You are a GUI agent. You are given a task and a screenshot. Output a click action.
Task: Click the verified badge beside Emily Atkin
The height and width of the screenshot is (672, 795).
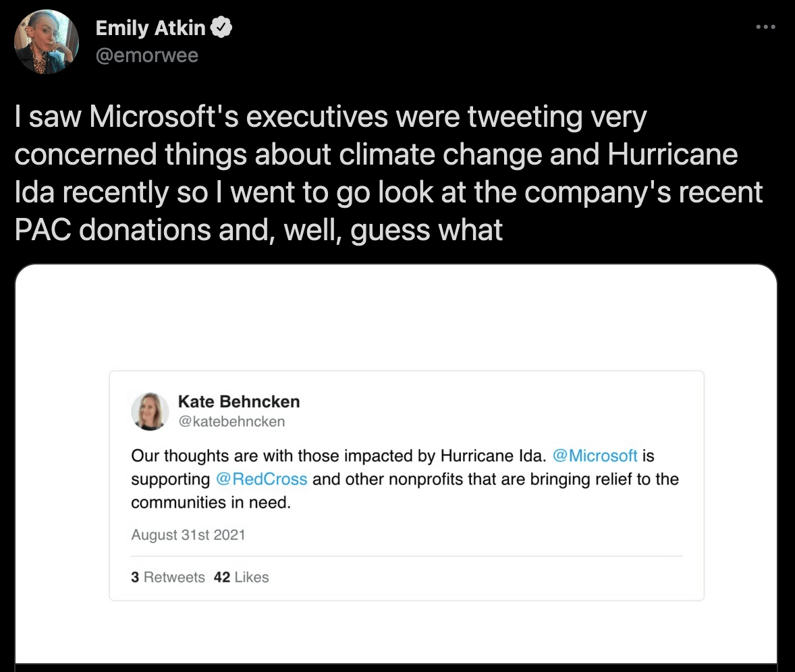click(x=222, y=28)
